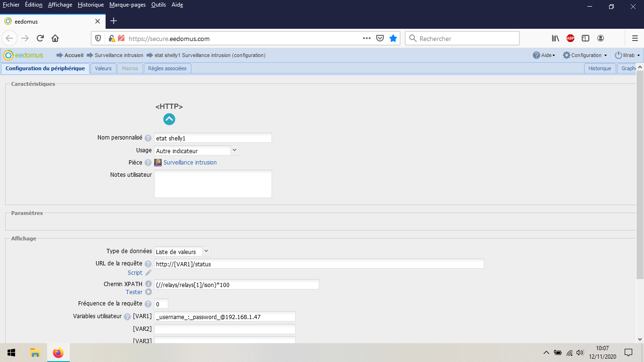Viewport: 644px width, 362px height.
Task: Click the info icon beside Chemin XPATH
Action: (x=148, y=284)
